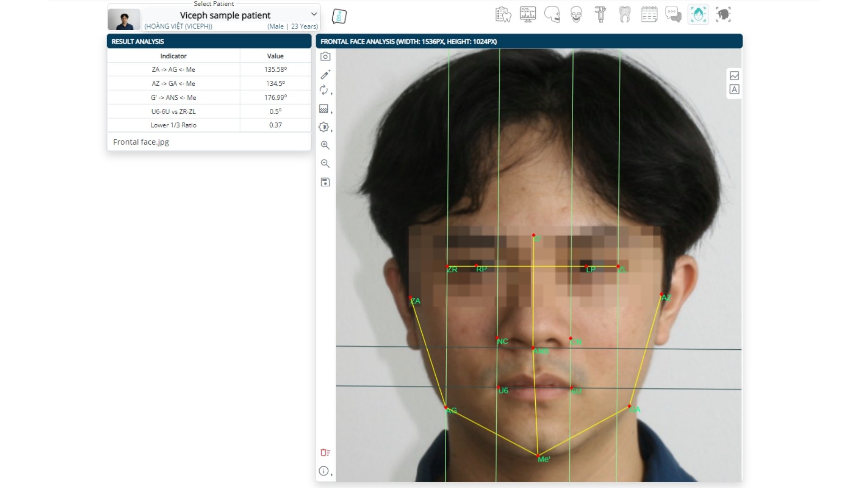Toggle analysis lines chart overlay
The height and width of the screenshot is (488, 868).
(734, 75)
